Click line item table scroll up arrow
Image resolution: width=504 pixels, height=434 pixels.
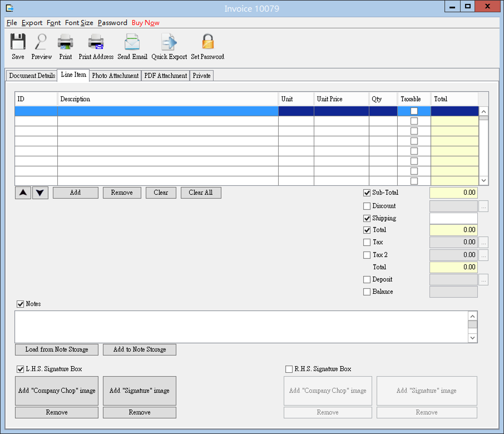484,112
